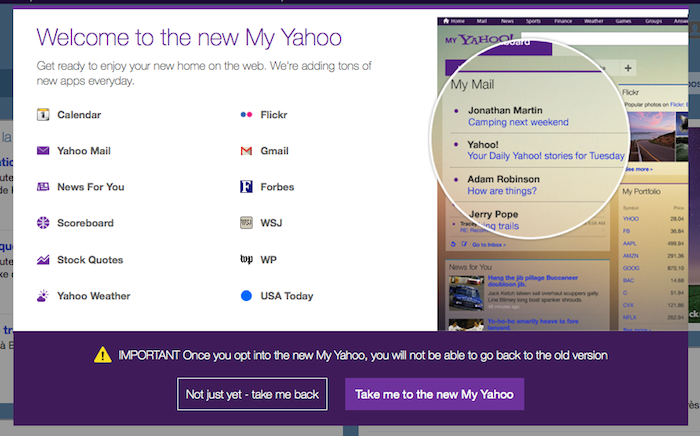Image resolution: width=700 pixels, height=436 pixels.
Task: Click the Calendar label
Action: (79, 115)
